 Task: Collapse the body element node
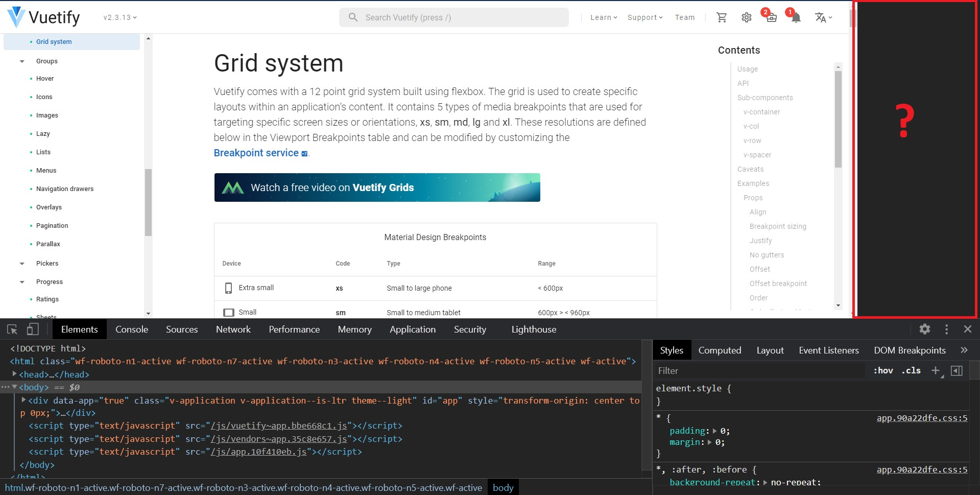14,387
